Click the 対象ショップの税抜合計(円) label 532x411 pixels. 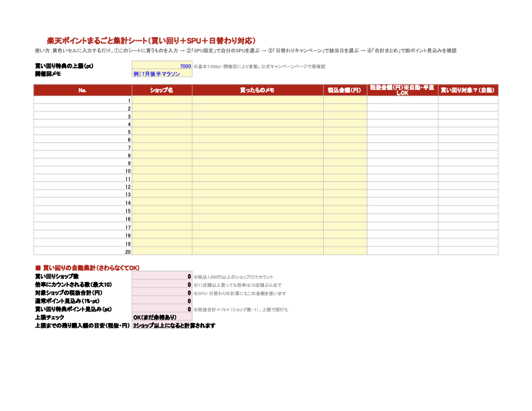coord(69,293)
